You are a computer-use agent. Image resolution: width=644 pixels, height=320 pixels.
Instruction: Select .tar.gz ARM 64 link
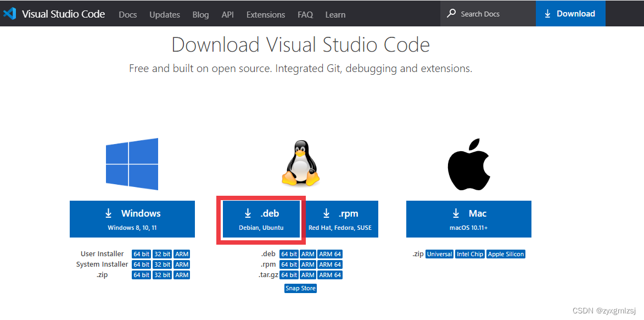(x=330, y=275)
